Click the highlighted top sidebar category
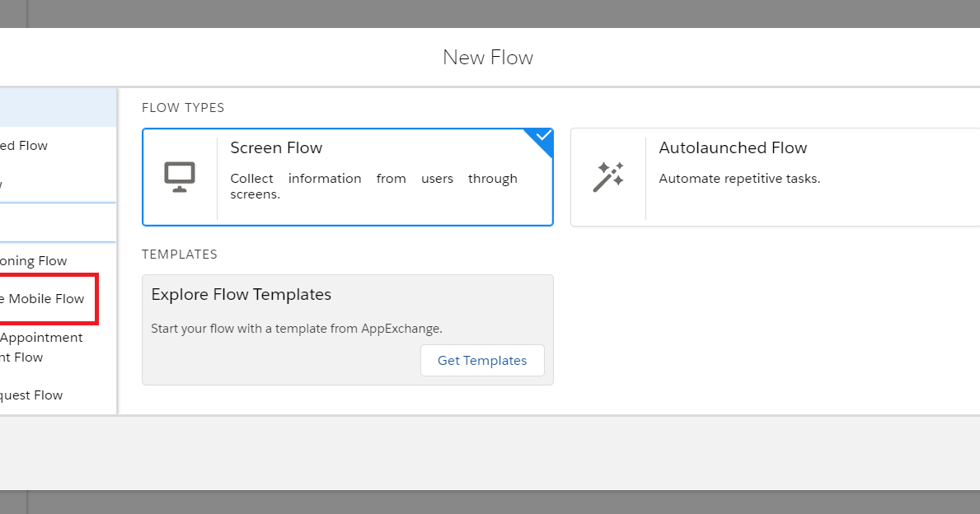The height and width of the screenshot is (514, 980). pyautogui.click(x=58, y=108)
